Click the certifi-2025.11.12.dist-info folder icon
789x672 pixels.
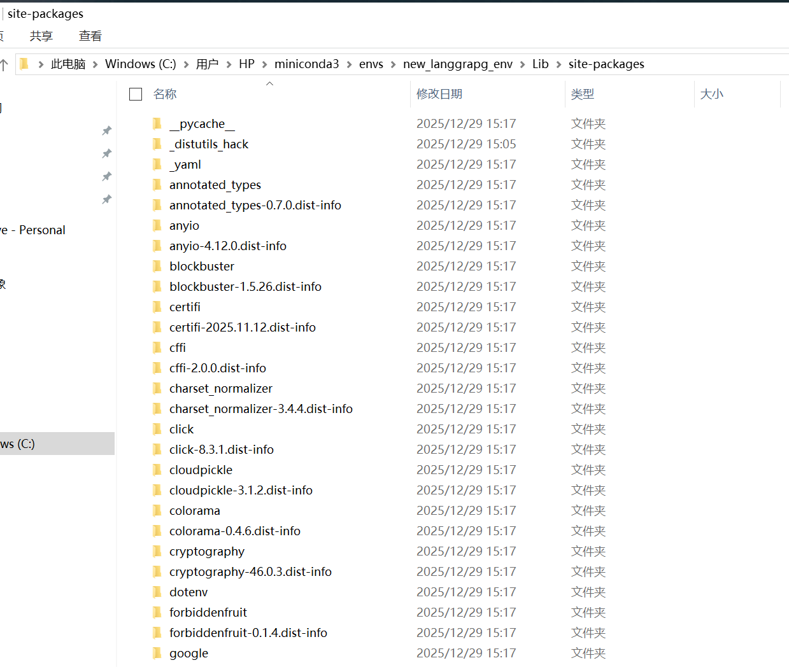[x=157, y=327]
